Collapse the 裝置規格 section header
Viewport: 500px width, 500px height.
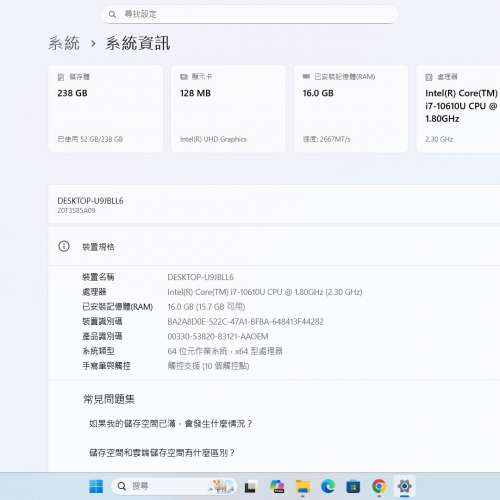(274, 247)
